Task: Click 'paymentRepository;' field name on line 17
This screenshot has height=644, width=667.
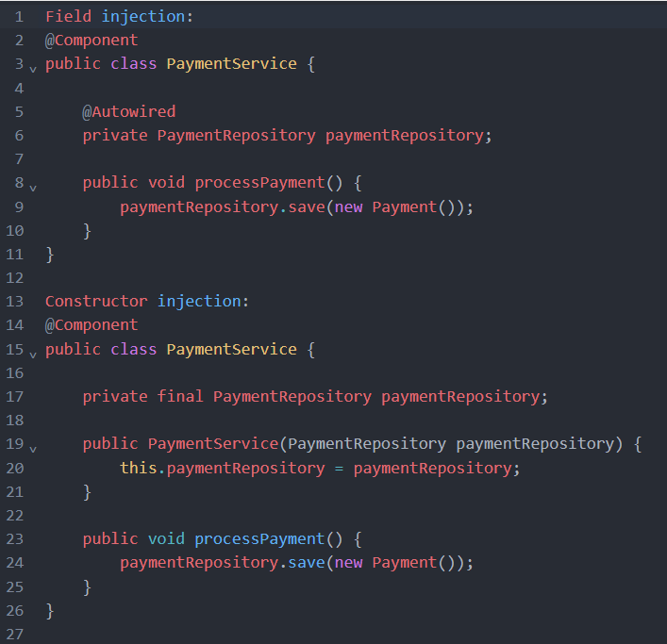Action: [464, 397]
